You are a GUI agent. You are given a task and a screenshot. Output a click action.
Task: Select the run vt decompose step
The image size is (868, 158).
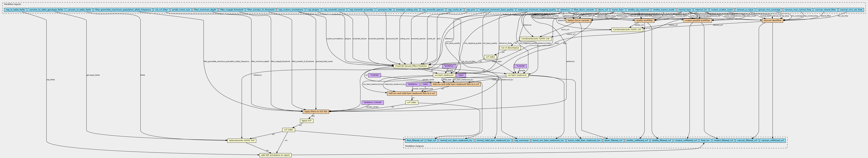510,48
